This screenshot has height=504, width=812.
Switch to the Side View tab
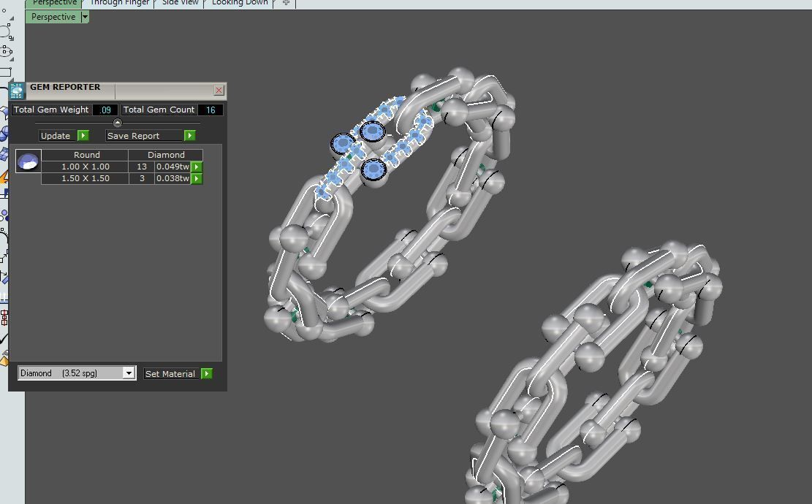181,3
